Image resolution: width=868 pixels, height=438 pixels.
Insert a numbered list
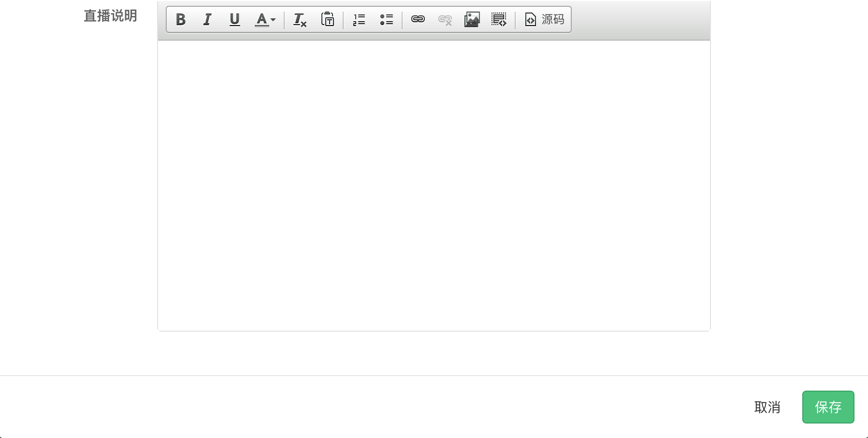(359, 19)
